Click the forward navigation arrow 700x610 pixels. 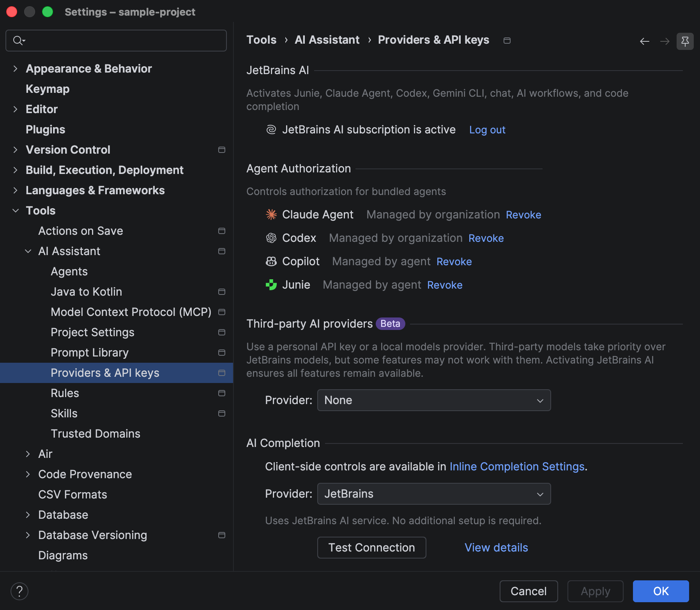[x=665, y=41]
